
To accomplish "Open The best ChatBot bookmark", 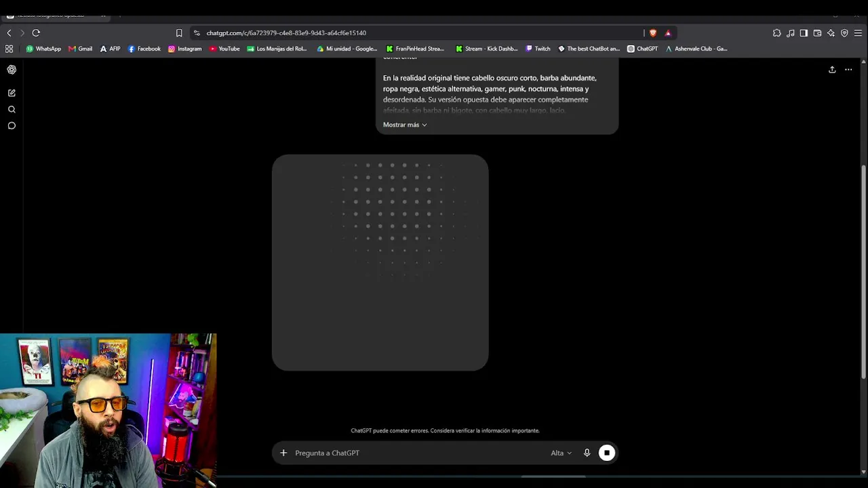I will point(589,49).
